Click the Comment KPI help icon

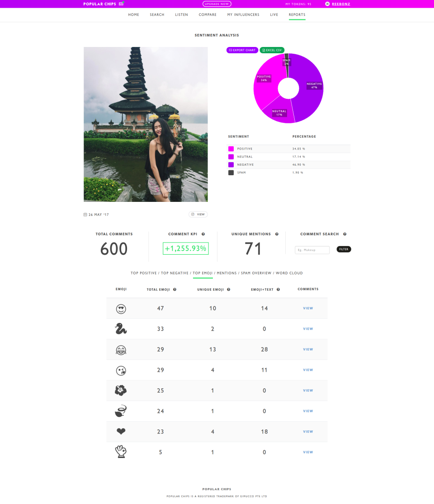pyautogui.click(x=203, y=234)
